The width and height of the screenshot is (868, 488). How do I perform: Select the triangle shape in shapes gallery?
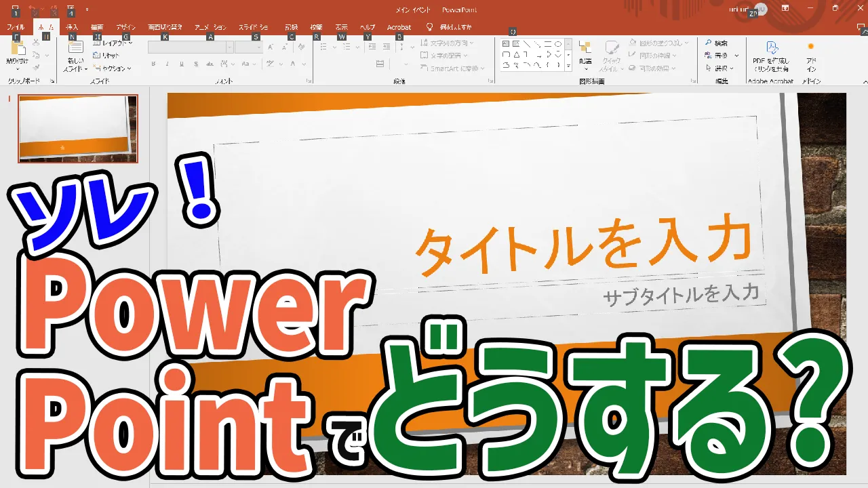click(x=517, y=55)
